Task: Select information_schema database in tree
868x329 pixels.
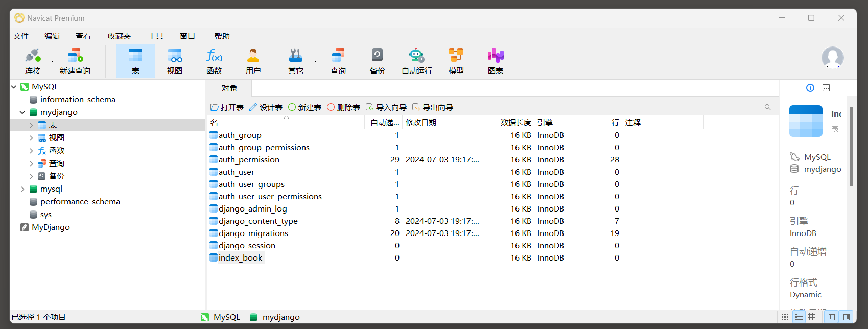Action: [78, 100]
